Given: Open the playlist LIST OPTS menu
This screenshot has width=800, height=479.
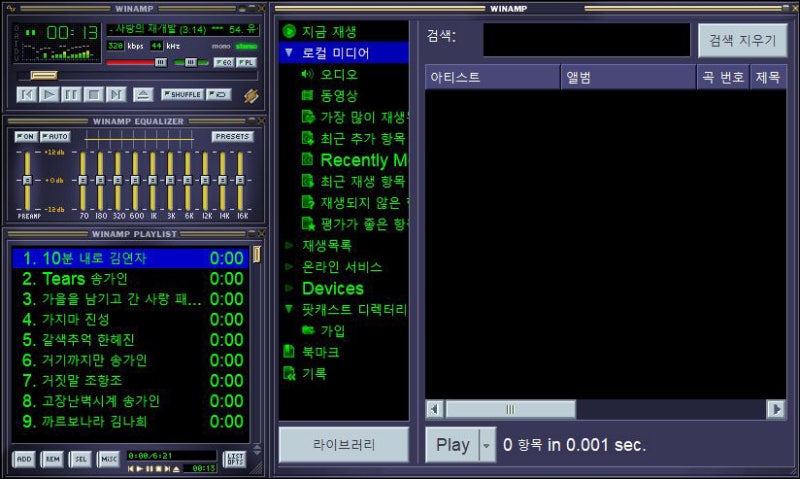Looking at the screenshot, I should click(x=235, y=459).
